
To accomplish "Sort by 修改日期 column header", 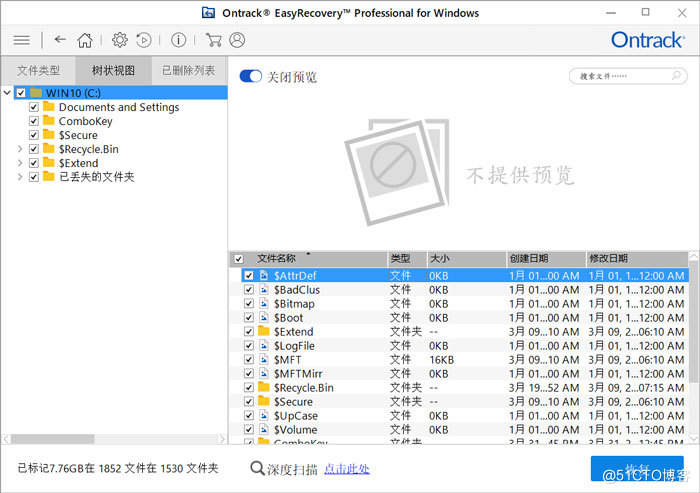I will point(637,259).
